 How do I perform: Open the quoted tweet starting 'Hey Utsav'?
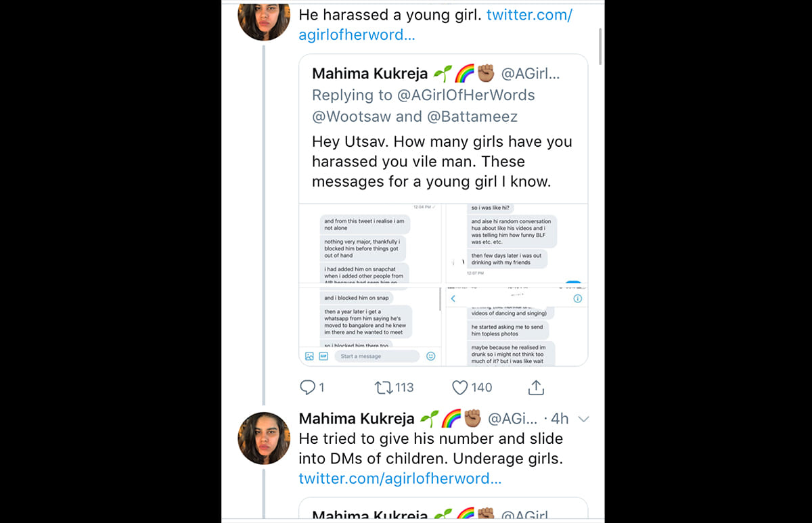[442, 162]
